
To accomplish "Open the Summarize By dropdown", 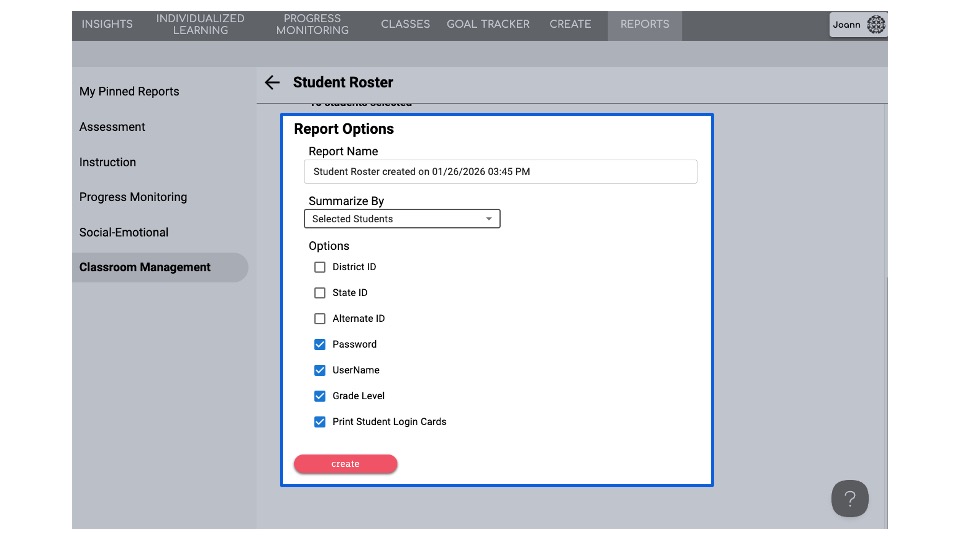I will 402,219.
